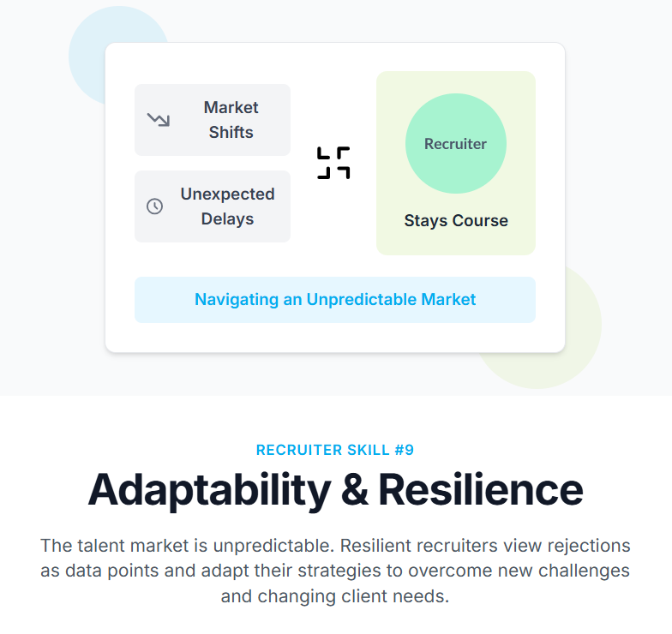The image size is (672, 634).
Task: Click the green Recruiter circle
Action: coord(456,144)
